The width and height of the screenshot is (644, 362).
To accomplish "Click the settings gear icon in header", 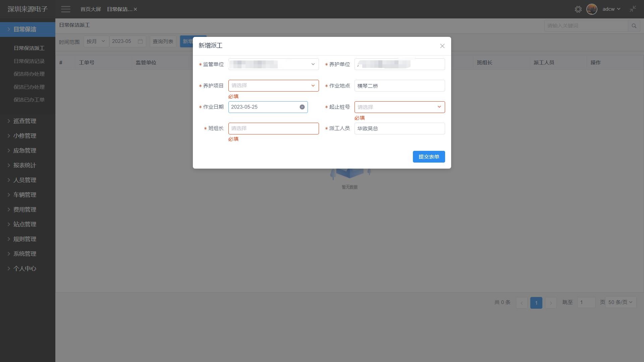I will (578, 9).
